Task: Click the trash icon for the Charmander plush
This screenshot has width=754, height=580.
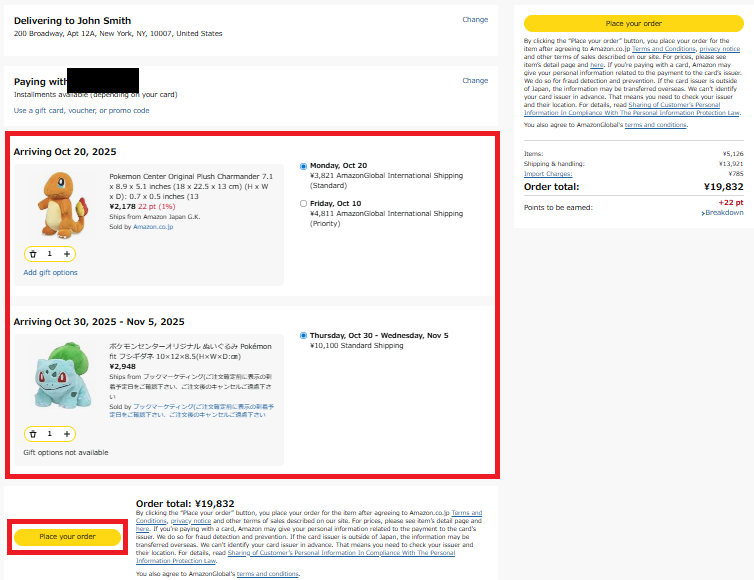Action: (x=33, y=254)
